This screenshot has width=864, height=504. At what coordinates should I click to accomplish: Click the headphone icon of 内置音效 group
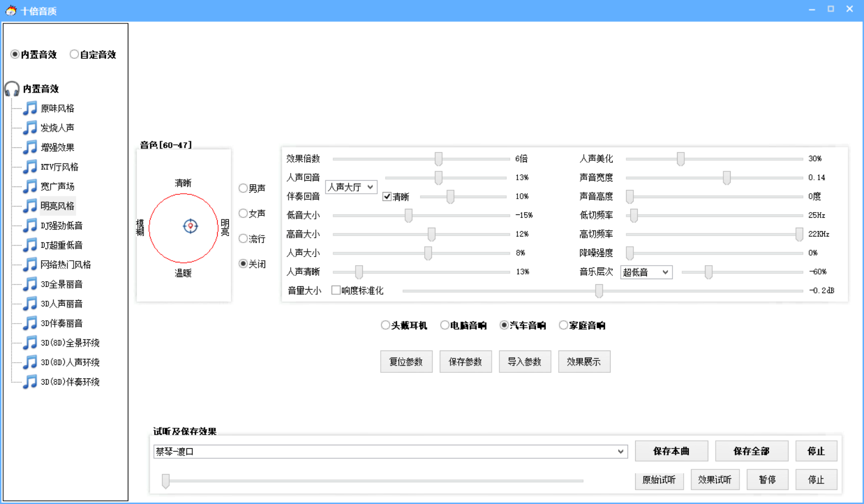12,89
